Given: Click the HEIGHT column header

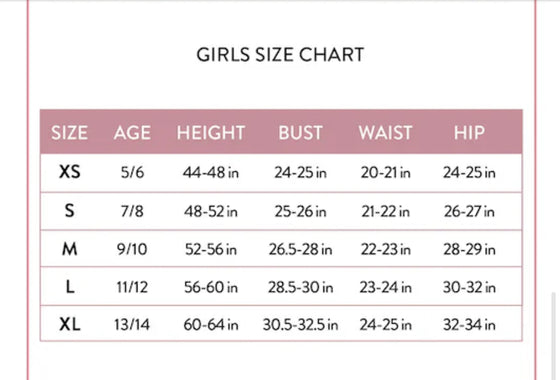Looking at the screenshot, I should (211, 133).
